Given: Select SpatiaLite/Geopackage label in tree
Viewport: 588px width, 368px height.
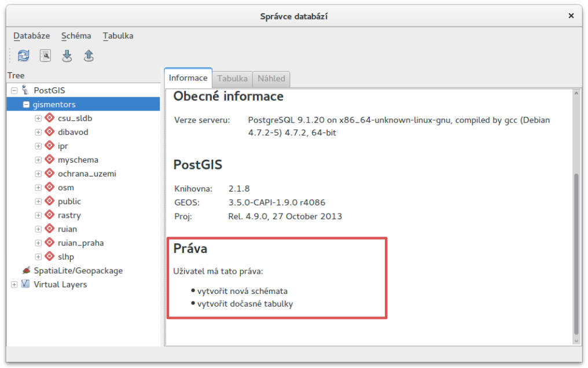Looking at the screenshot, I should (78, 271).
